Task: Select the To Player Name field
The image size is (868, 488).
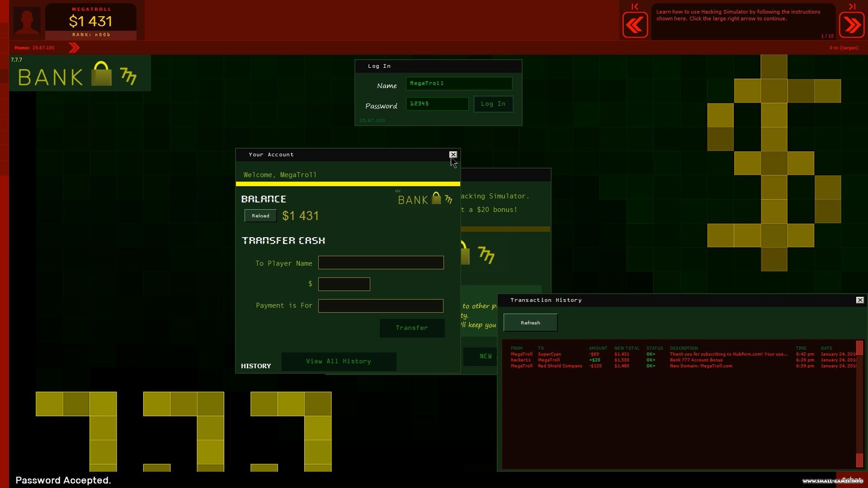Action: (381, 263)
